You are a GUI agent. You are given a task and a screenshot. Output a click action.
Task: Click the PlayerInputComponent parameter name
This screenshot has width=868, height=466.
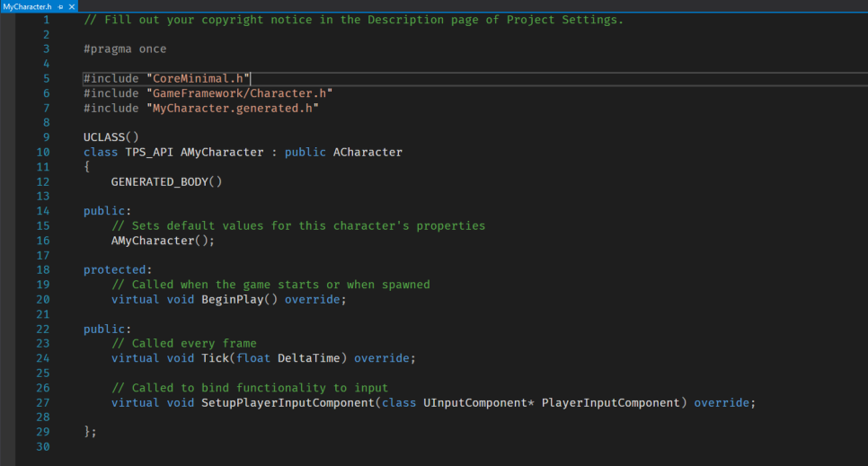pos(611,403)
